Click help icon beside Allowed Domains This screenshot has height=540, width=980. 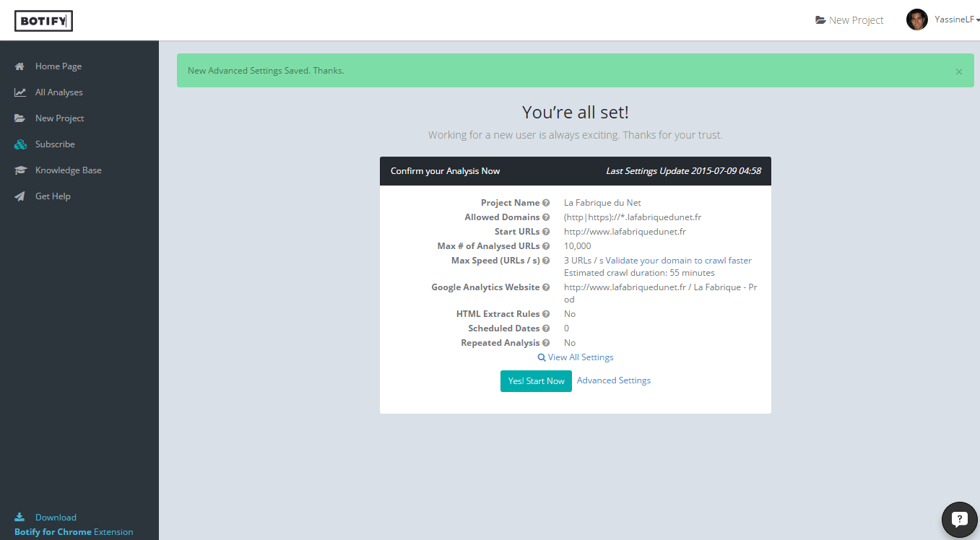547,217
